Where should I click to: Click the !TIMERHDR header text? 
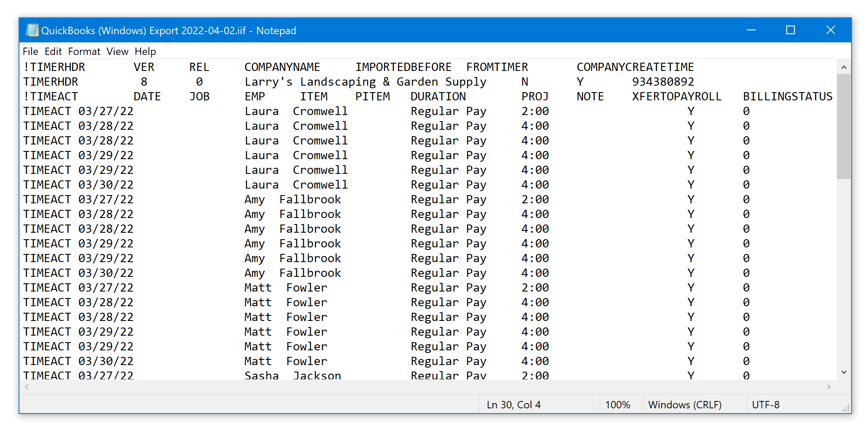[x=54, y=67]
